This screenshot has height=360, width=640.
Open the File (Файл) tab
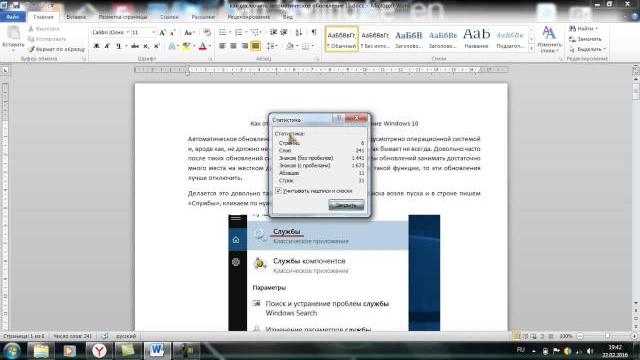[x=13, y=17]
